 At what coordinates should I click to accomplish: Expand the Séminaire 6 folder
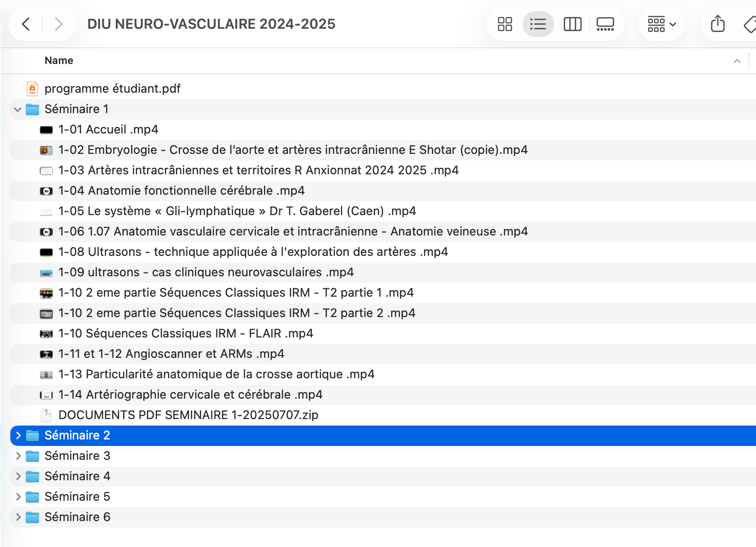tap(18, 517)
